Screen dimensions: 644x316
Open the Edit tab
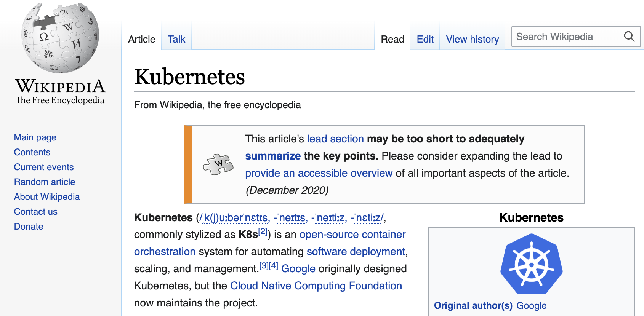click(424, 39)
